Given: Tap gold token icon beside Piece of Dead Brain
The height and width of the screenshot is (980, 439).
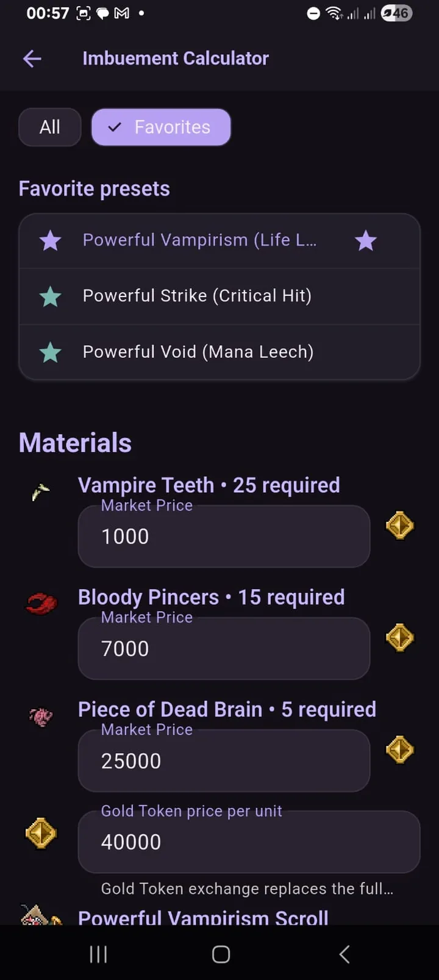Looking at the screenshot, I should click(400, 750).
